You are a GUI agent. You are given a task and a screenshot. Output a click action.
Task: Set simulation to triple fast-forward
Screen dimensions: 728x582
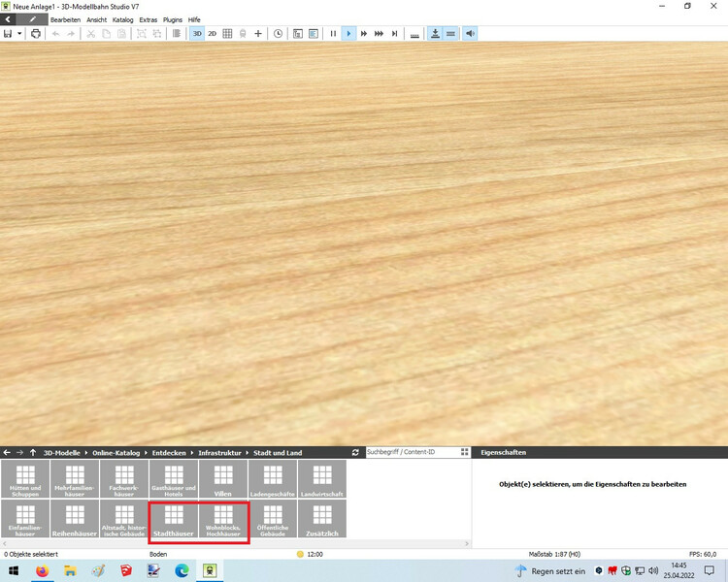(x=379, y=33)
